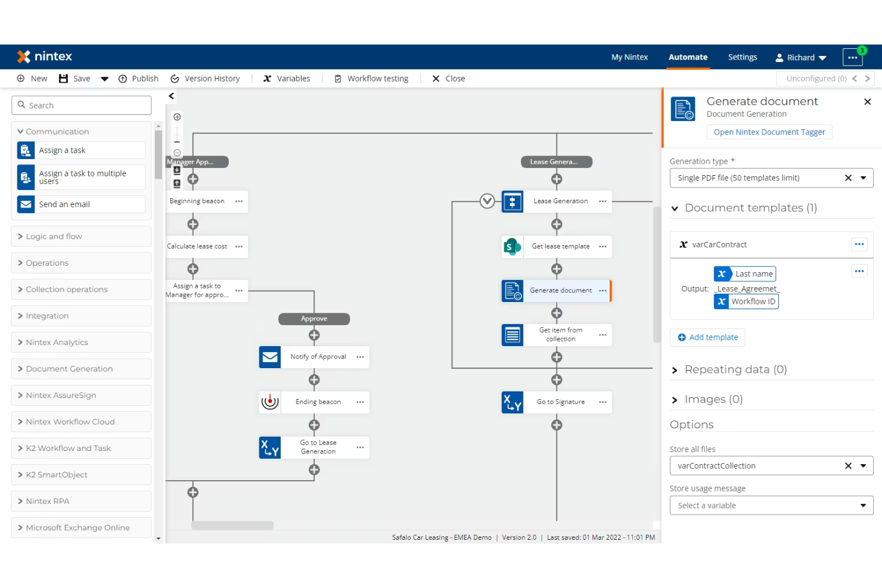
Task: Select the Go to Signature action icon
Action: pyautogui.click(x=513, y=402)
